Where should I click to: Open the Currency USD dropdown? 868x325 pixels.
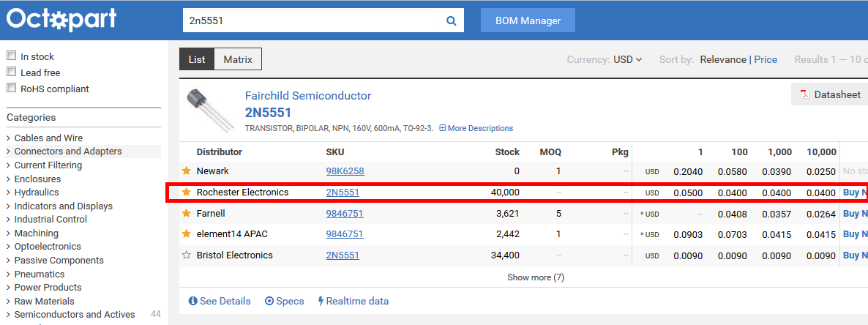(x=628, y=60)
